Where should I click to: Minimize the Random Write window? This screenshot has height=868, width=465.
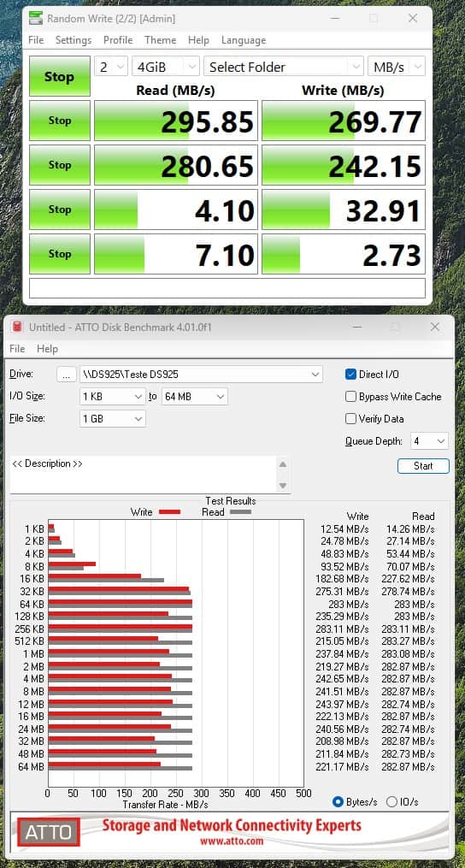point(335,18)
